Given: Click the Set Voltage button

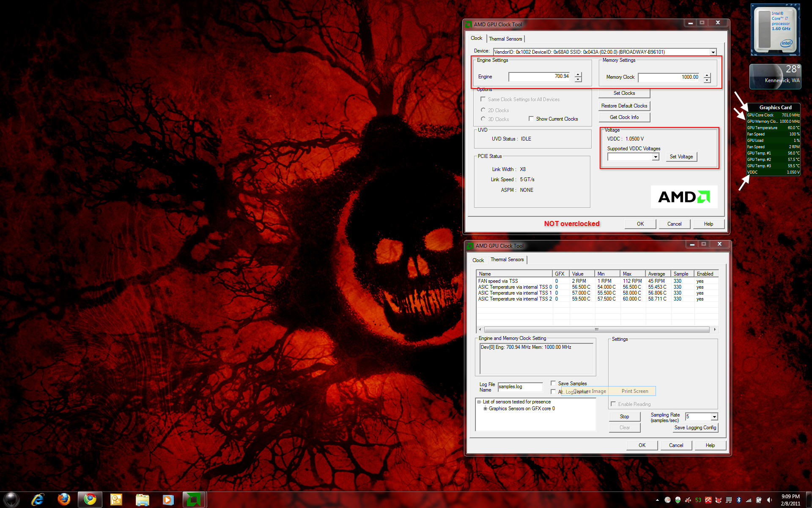Looking at the screenshot, I should tap(681, 157).
